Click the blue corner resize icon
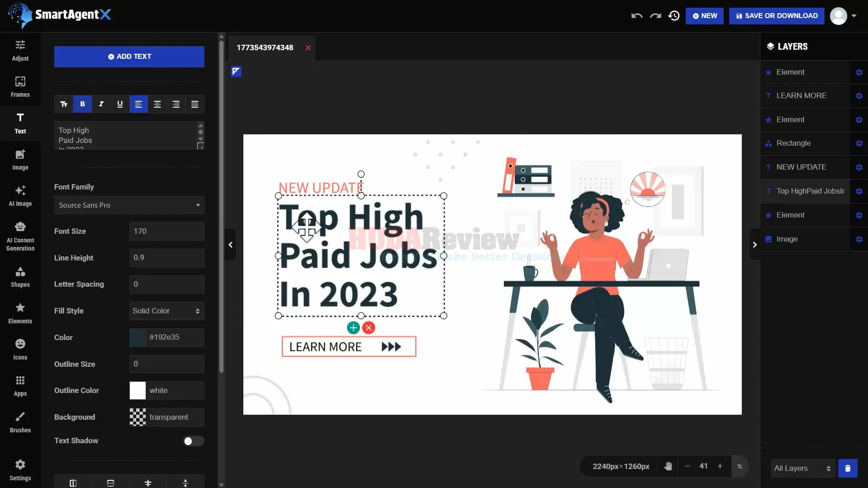 (x=236, y=71)
